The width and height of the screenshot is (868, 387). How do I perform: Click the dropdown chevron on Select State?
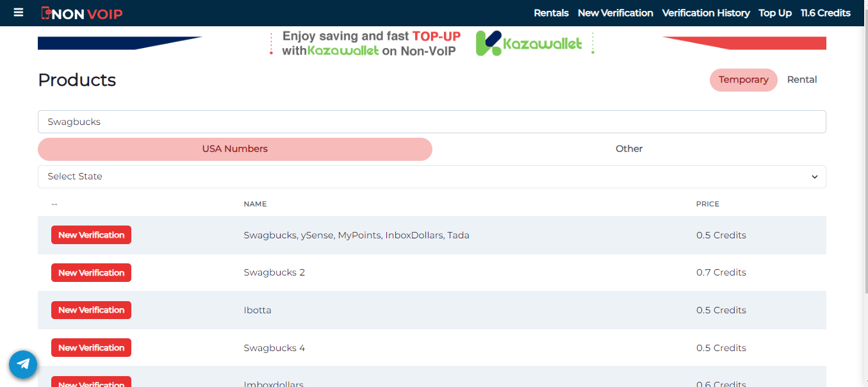pyautogui.click(x=814, y=176)
